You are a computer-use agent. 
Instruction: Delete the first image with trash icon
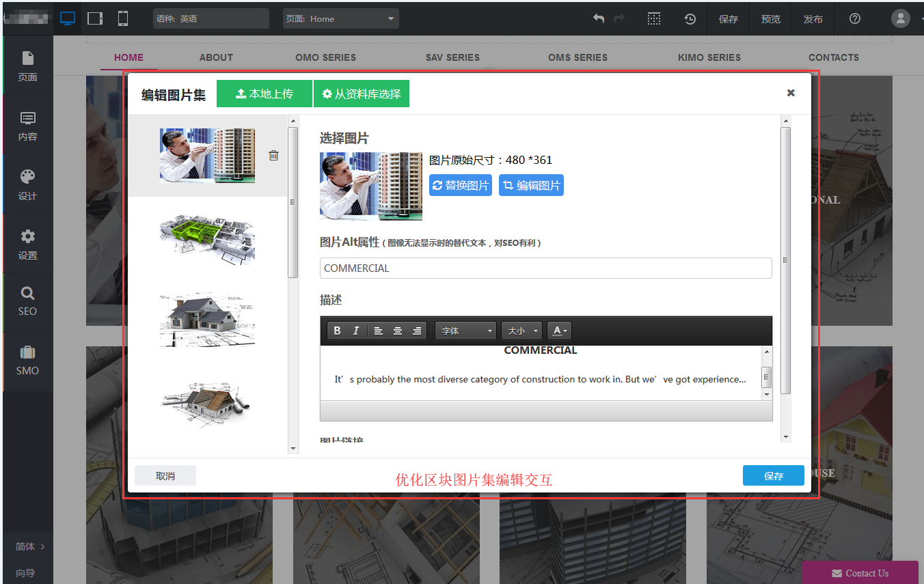273,156
